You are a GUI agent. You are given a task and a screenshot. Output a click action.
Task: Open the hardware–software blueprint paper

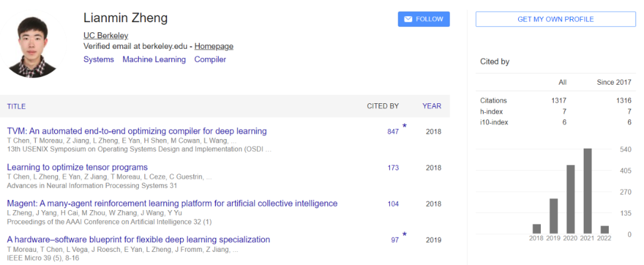138,240
